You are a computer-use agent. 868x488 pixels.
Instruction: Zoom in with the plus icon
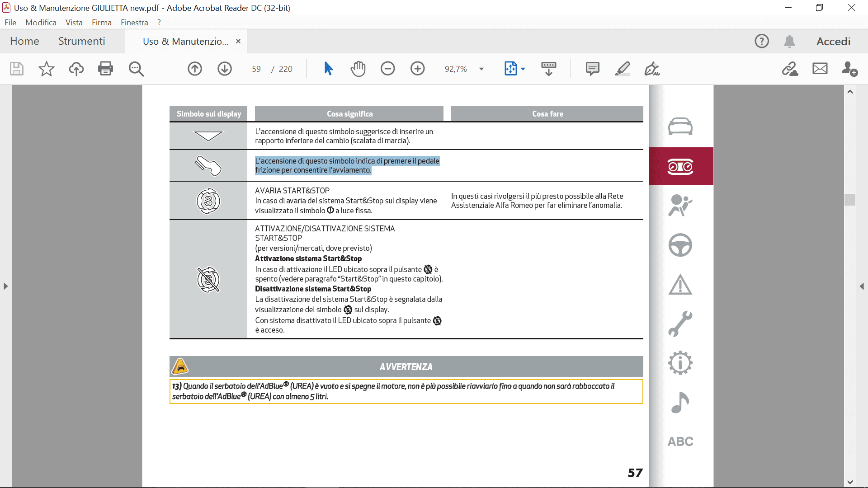tap(418, 69)
